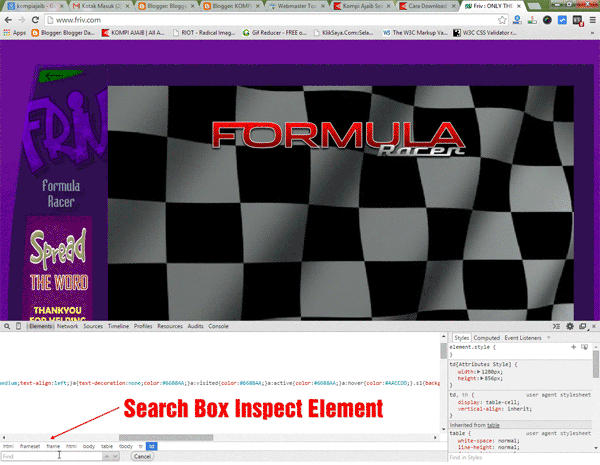
Task: Select the Event Listeners sidebar tab
Action: (x=523, y=338)
